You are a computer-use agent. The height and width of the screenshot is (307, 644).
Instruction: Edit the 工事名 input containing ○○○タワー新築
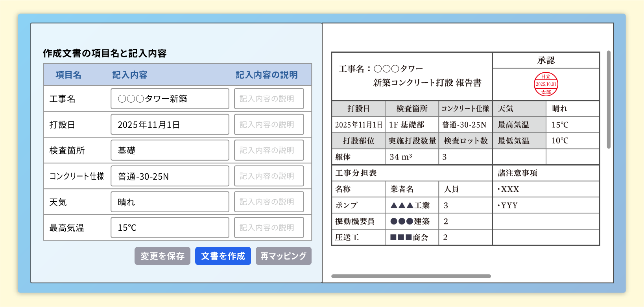point(170,99)
